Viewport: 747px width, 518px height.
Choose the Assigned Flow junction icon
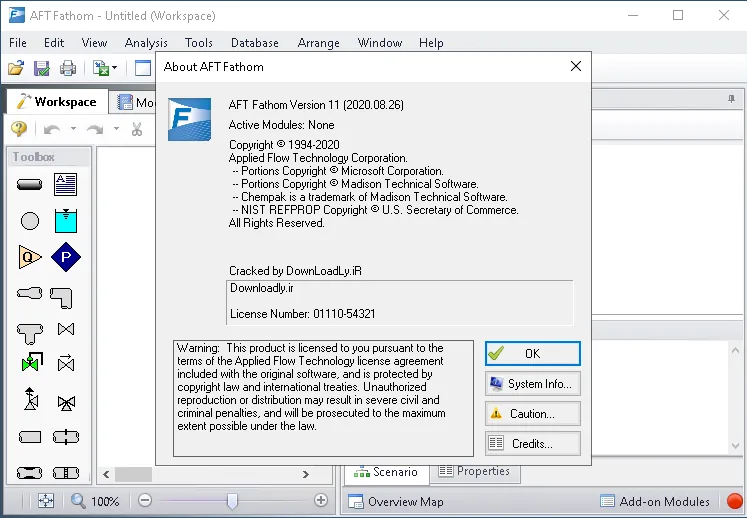[x=30, y=257]
